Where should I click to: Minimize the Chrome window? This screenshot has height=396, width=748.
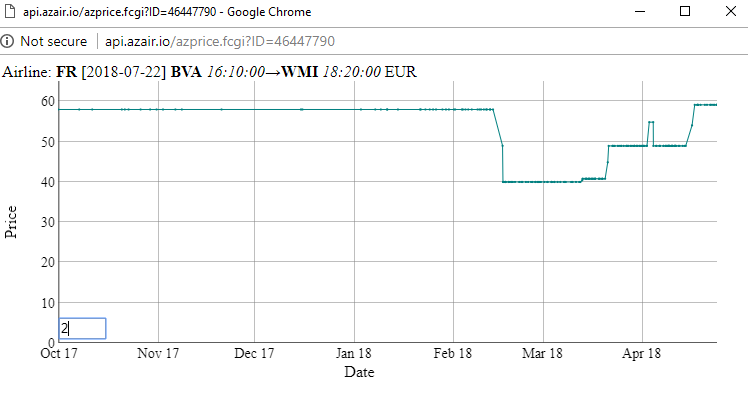640,11
